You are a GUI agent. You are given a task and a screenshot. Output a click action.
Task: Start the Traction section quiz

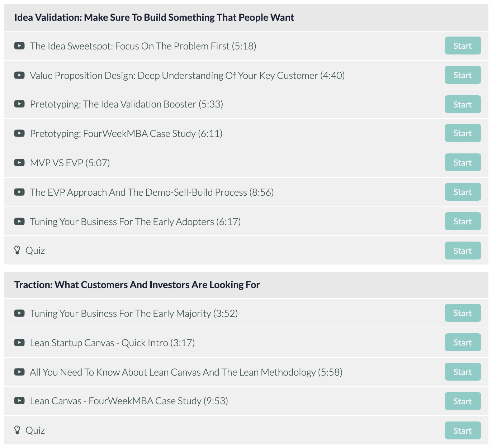pyautogui.click(x=463, y=430)
